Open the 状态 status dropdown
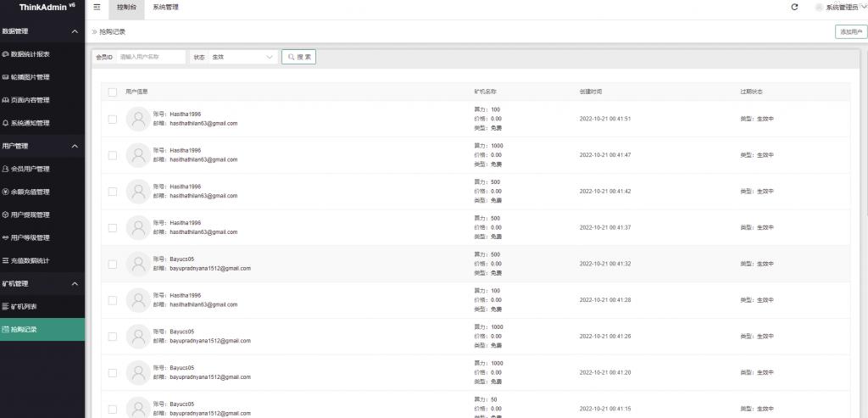 click(x=243, y=58)
